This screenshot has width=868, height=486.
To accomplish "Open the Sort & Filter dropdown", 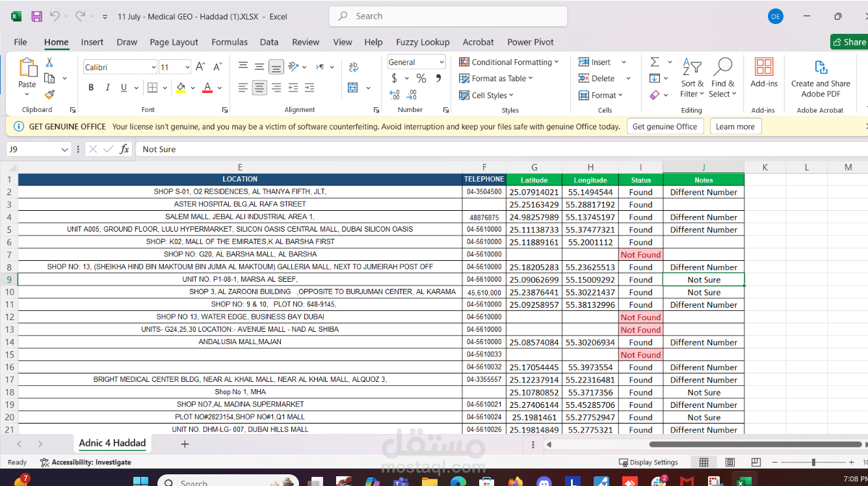I will point(692,78).
